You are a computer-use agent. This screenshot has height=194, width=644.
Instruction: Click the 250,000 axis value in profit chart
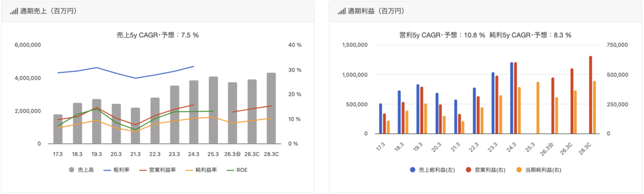[617, 104]
